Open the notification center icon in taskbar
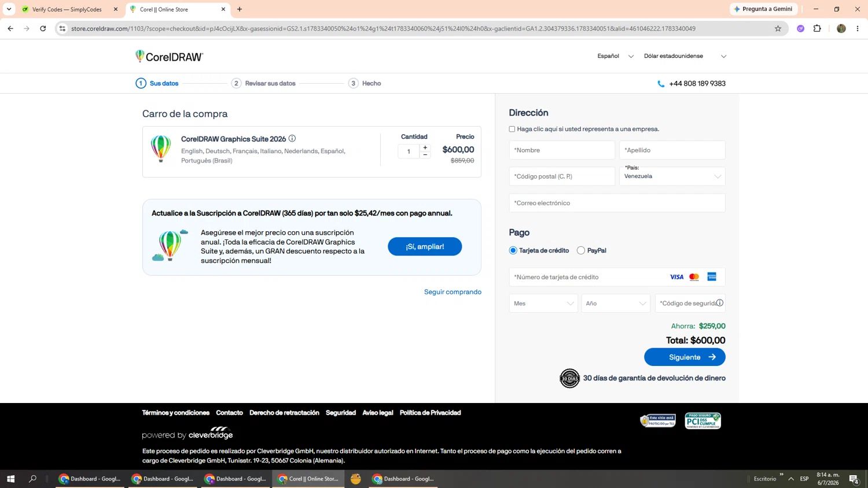868x488 pixels. click(854, 479)
